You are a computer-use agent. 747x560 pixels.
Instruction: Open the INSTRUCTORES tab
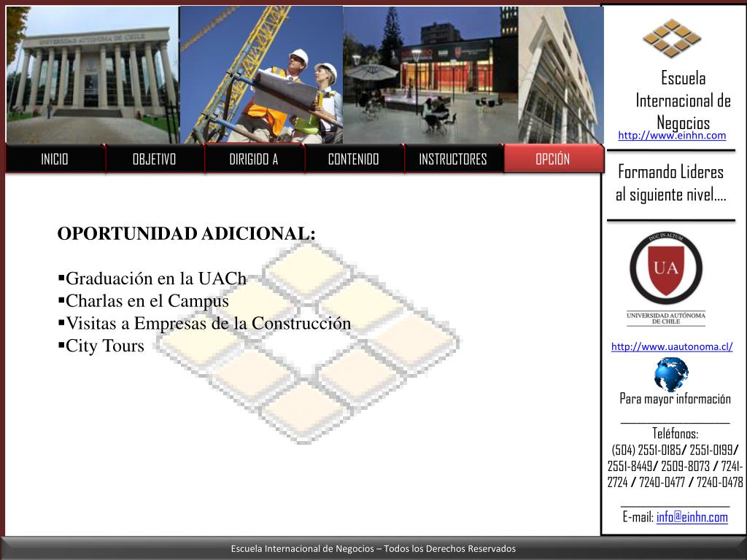click(x=453, y=158)
